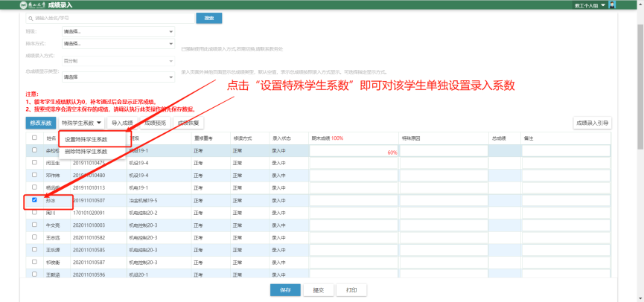Click the 修改系数 button
644x302 pixels.
(40, 123)
